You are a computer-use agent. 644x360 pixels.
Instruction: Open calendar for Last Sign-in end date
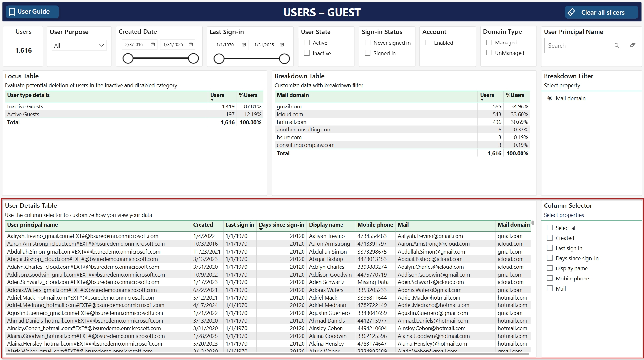[282, 45]
